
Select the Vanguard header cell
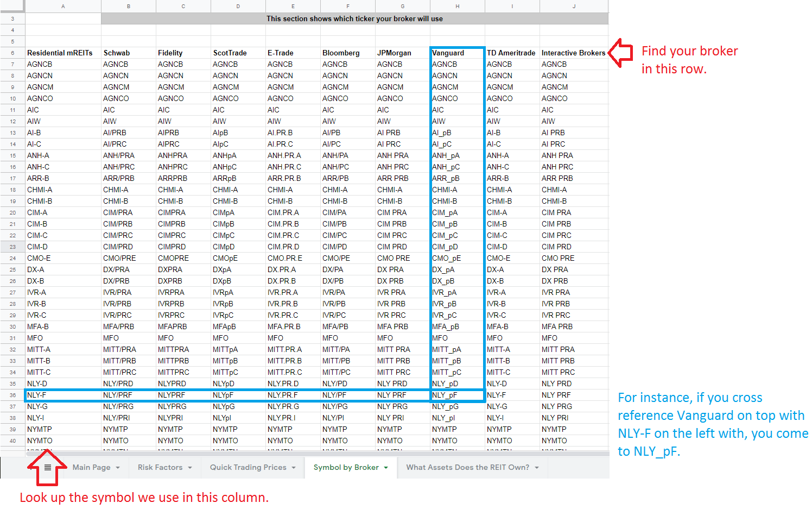click(x=458, y=53)
